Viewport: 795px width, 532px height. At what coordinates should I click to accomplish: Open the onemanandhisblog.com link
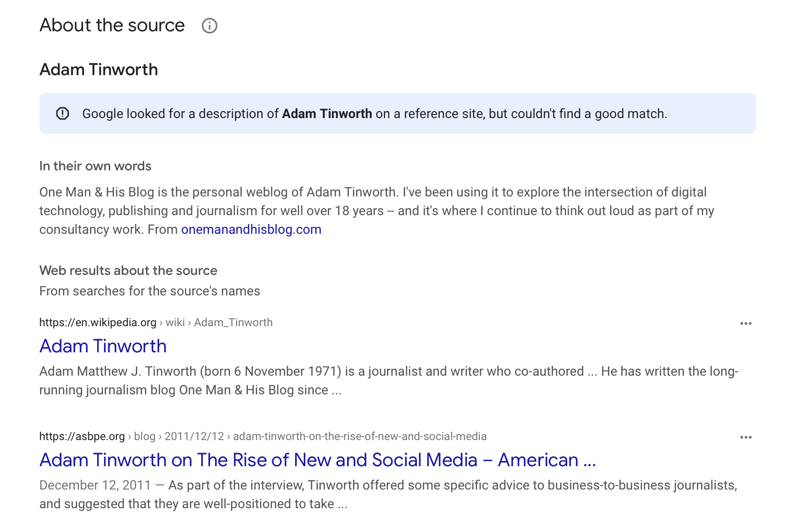pos(251,230)
